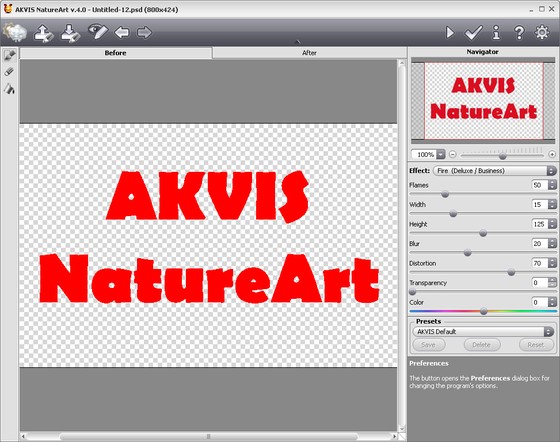Image resolution: width=560 pixels, height=442 pixels.
Task: Click the Color value field
Action: pyautogui.click(x=540, y=302)
